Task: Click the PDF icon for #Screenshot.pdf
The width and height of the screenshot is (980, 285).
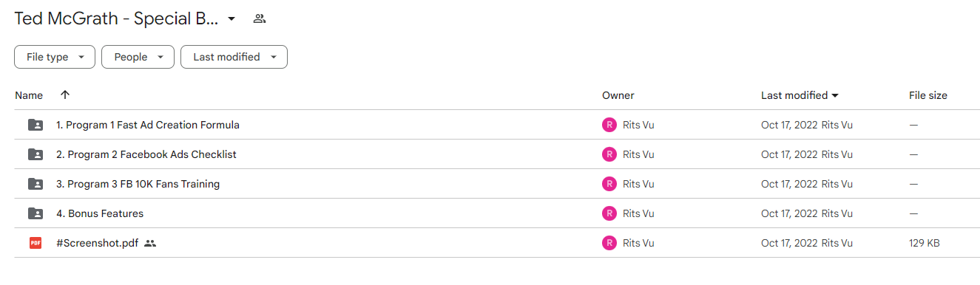Action: coord(36,243)
